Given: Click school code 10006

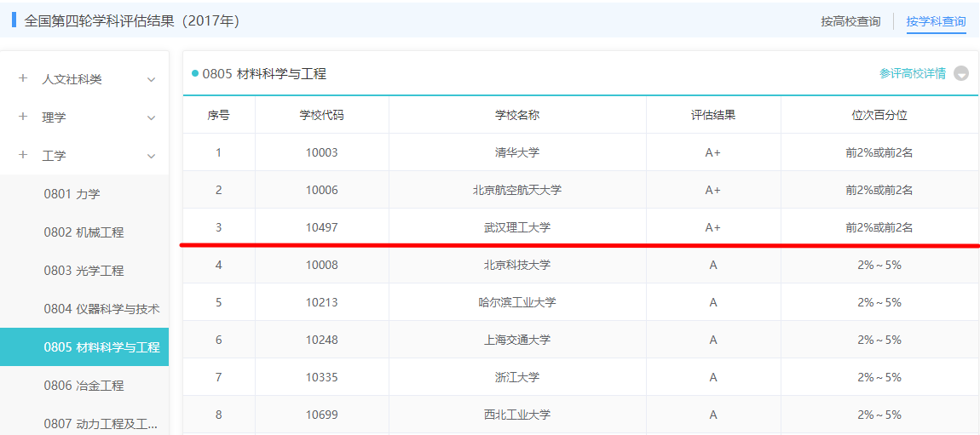Looking at the screenshot, I should click(322, 190).
